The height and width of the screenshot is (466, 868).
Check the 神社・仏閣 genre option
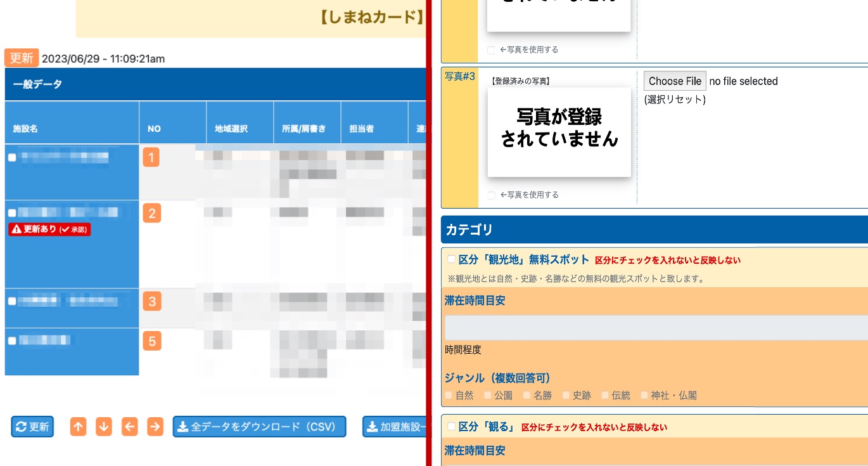(x=644, y=395)
